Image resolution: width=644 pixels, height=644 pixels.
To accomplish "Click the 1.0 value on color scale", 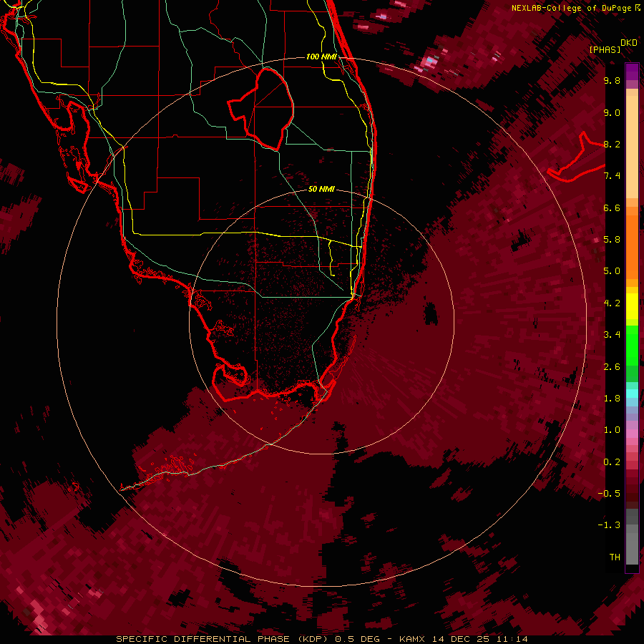I will tap(612, 430).
